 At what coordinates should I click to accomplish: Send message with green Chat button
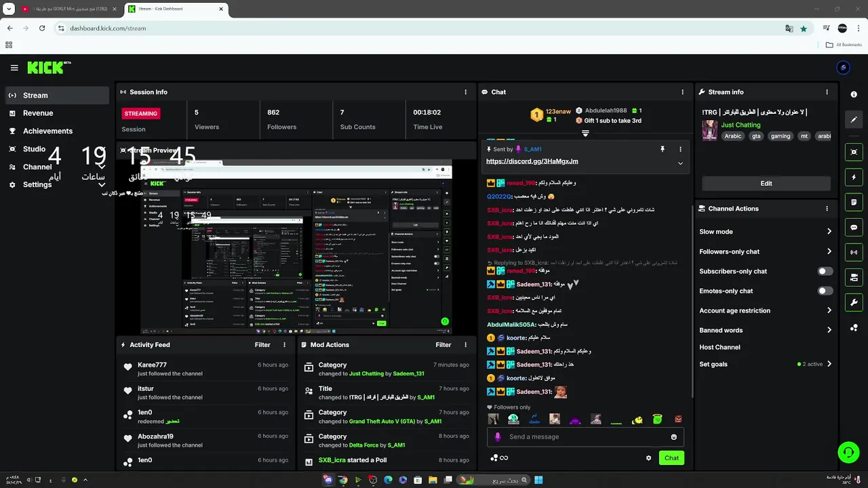coord(671,458)
